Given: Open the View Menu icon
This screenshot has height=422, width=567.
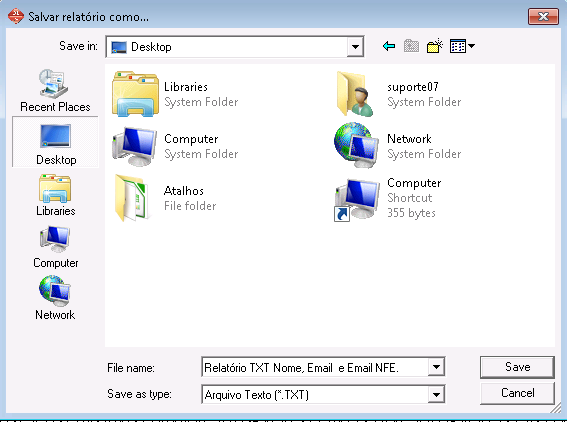Looking at the screenshot, I should click(x=462, y=46).
